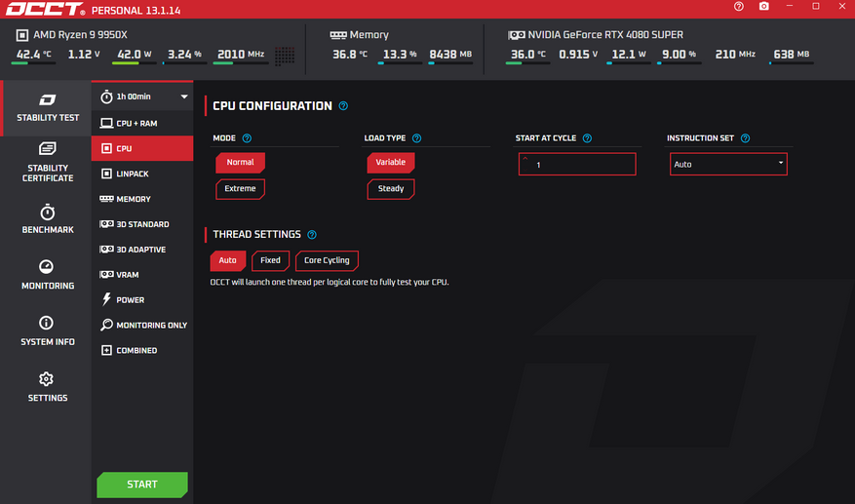Choose the Memory test
Viewport: 855px width, 504px height.
(142, 199)
